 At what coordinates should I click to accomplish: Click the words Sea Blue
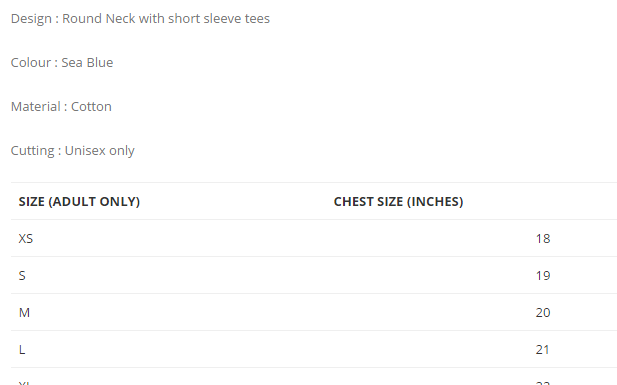coord(87,63)
